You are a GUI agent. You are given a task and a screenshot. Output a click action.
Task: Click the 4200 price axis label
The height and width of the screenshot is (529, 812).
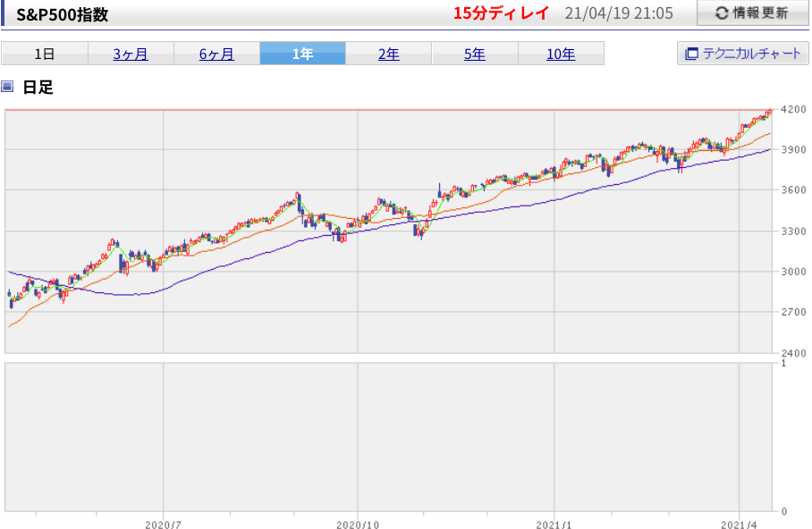point(793,109)
